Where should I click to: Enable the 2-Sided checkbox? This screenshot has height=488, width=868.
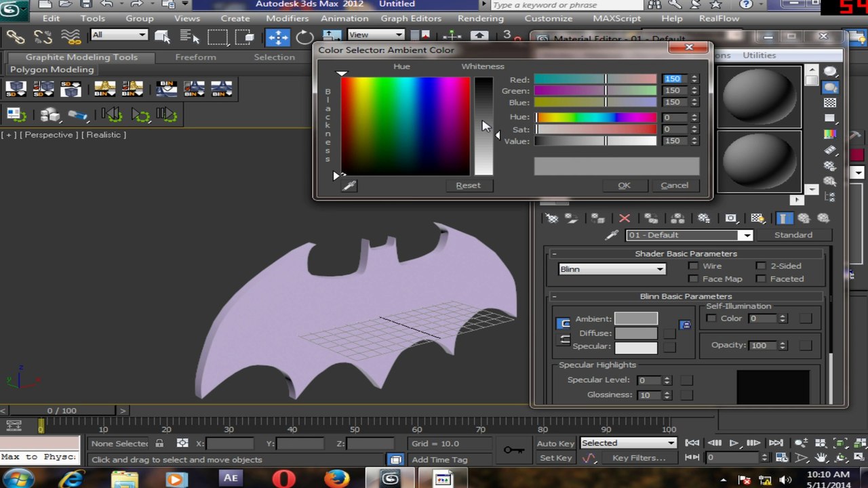point(761,266)
